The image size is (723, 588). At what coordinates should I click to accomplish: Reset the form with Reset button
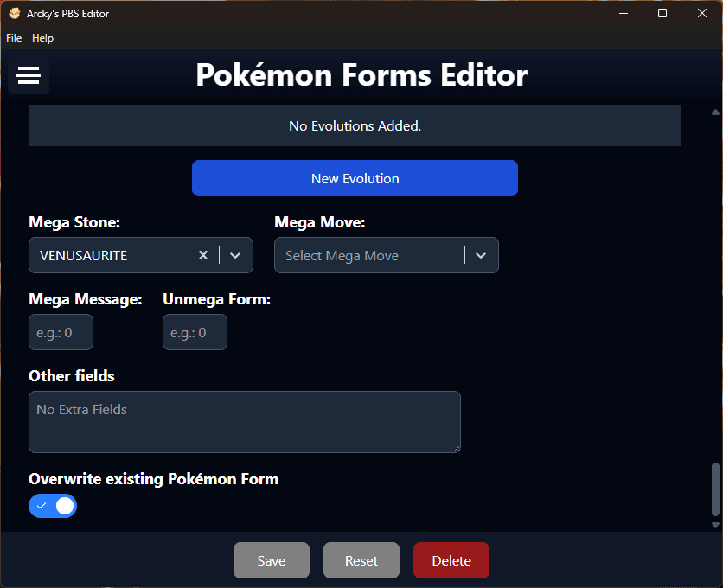point(361,560)
